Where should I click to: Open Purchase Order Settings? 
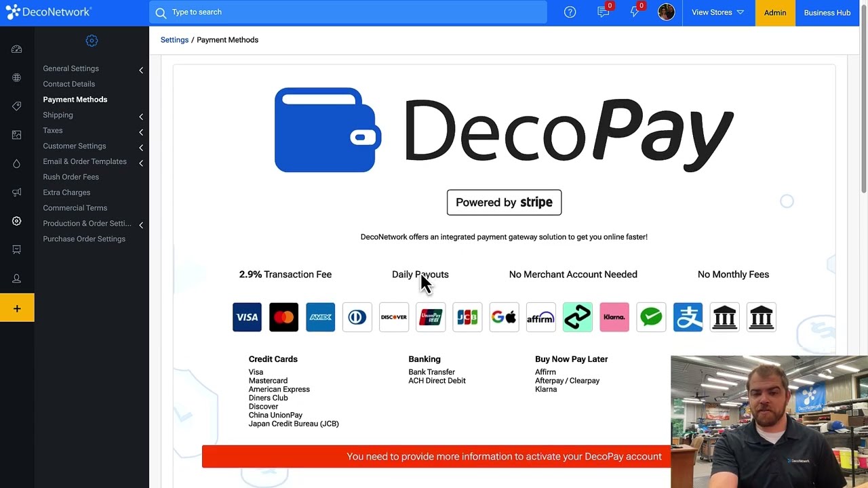(84, 239)
